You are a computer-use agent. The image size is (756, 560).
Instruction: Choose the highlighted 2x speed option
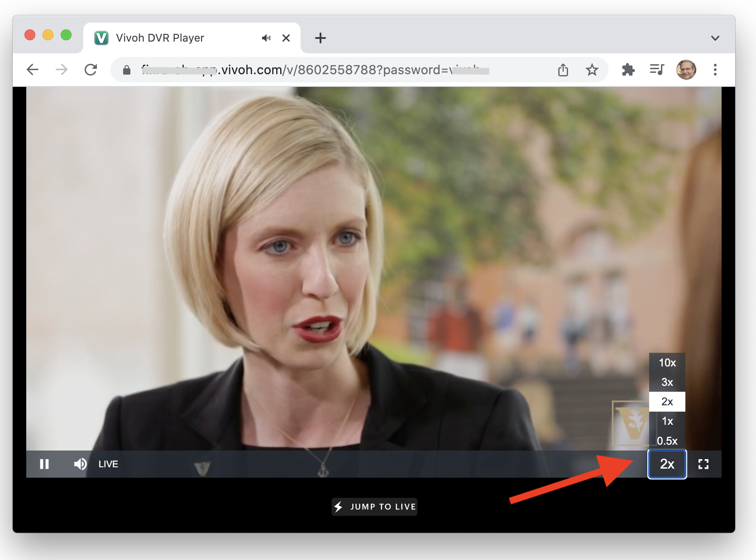[667, 402]
